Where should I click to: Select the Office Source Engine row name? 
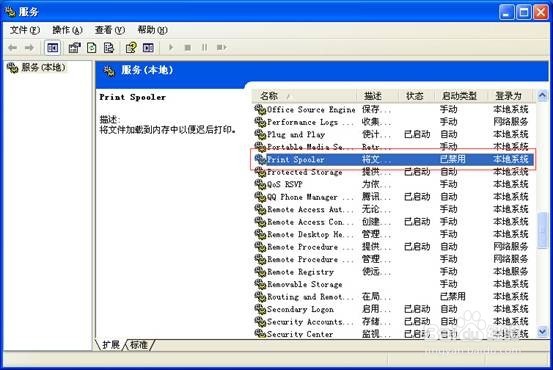(x=311, y=110)
